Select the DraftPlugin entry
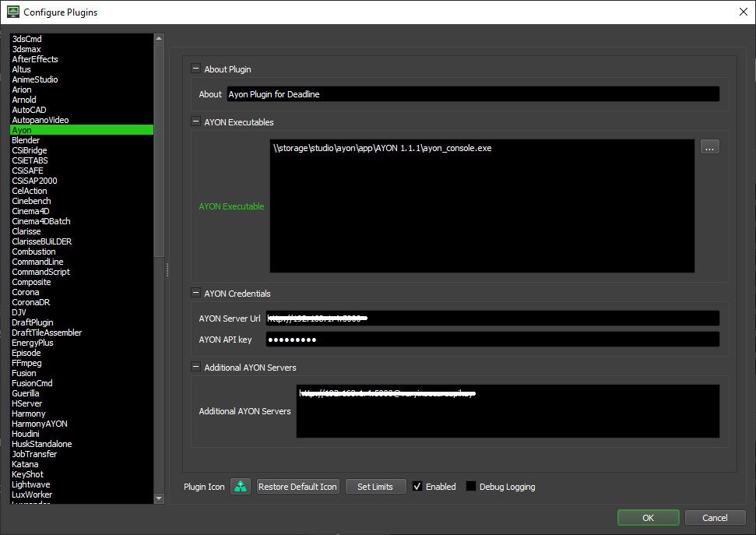This screenshot has height=535, width=756. (82, 322)
